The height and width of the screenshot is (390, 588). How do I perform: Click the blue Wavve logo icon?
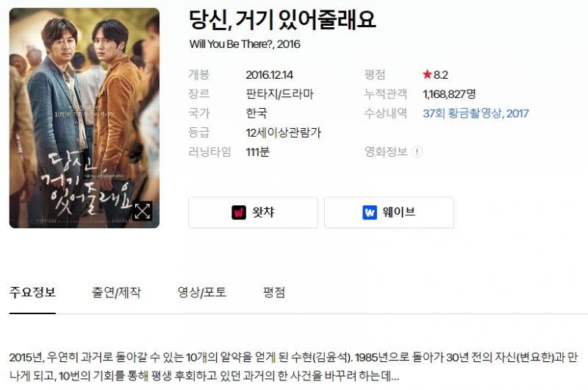click(x=370, y=213)
